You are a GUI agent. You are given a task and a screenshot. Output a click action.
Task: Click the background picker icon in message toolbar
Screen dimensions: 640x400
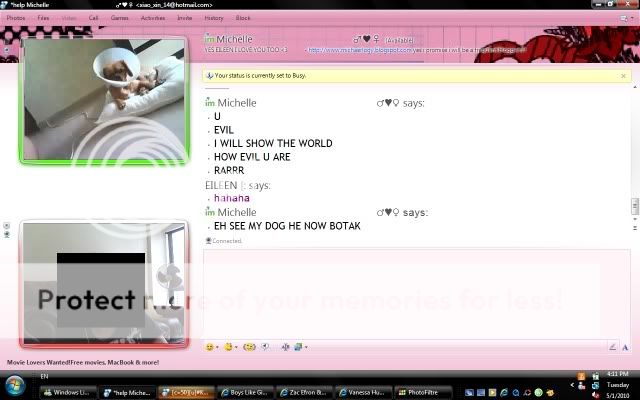point(297,346)
